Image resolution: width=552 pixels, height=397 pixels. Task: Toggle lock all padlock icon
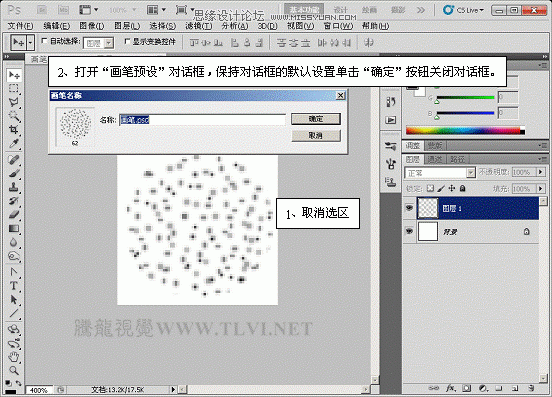463,188
